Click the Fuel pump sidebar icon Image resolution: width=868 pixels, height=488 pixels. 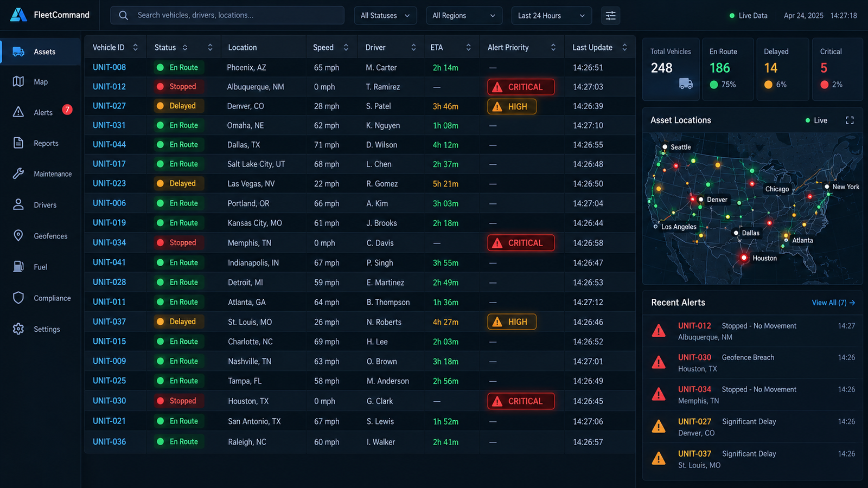pyautogui.click(x=18, y=267)
